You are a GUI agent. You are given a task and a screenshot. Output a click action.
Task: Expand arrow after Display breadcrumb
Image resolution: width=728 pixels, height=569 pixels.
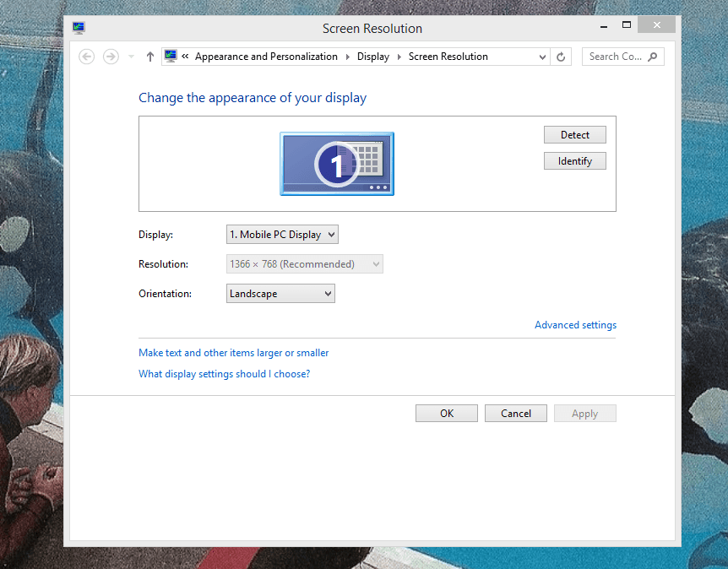pos(399,57)
